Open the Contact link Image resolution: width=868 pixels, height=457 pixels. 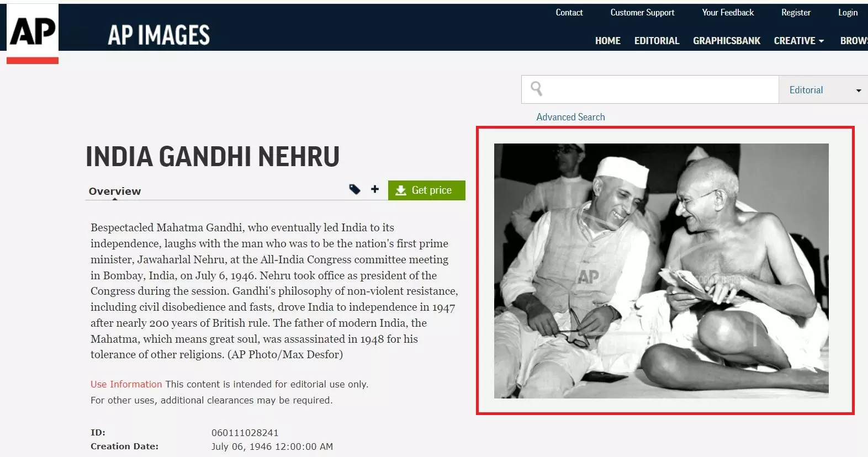click(569, 12)
